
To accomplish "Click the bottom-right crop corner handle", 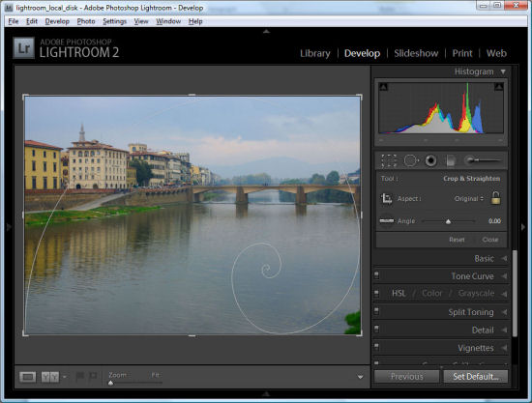I will [359, 333].
